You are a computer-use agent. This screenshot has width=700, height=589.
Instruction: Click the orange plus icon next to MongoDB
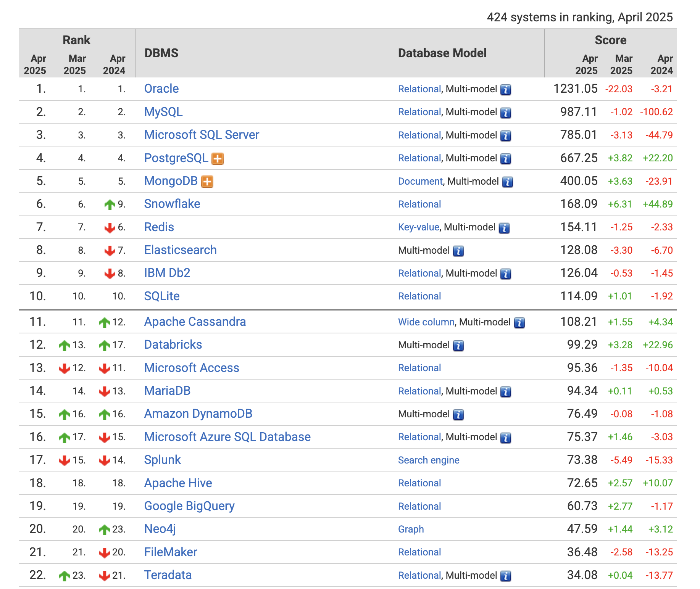pos(207,182)
